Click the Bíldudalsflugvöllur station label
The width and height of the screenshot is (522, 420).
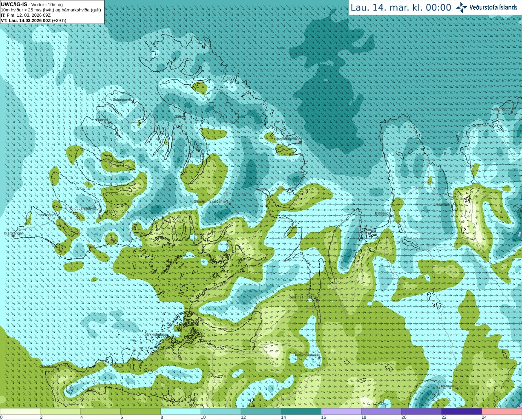(84, 208)
